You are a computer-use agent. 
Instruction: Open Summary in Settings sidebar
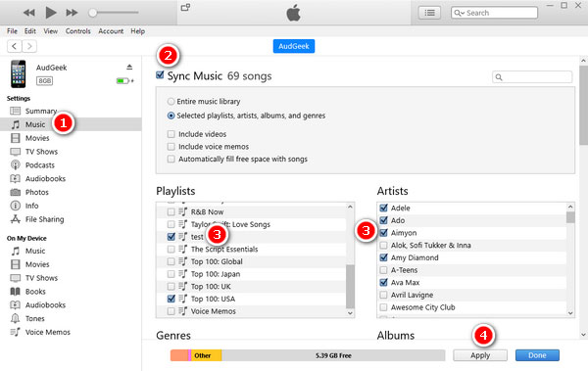click(40, 111)
